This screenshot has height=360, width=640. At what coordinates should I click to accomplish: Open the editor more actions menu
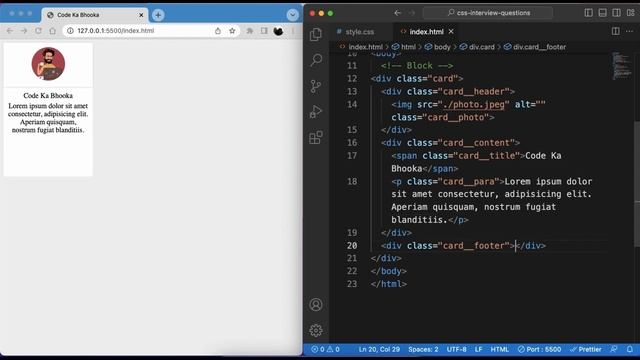point(629,31)
